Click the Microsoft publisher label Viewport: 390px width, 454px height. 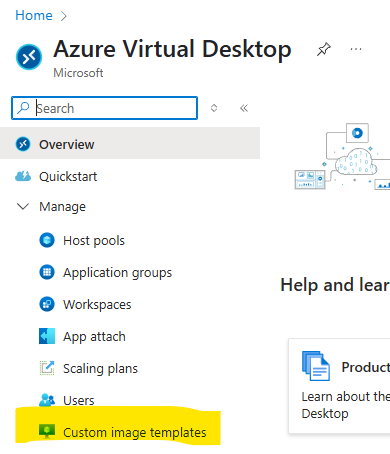(78, 73)
